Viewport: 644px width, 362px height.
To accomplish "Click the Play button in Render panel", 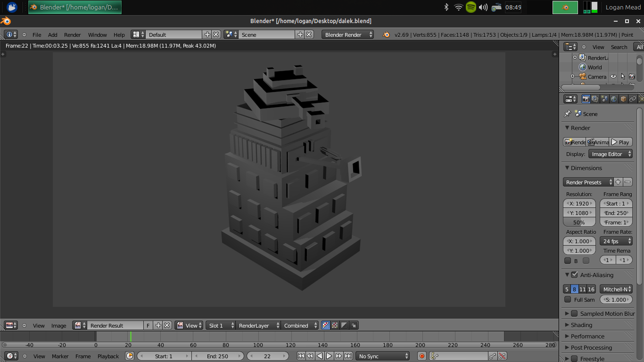I will tap(620, 142).
